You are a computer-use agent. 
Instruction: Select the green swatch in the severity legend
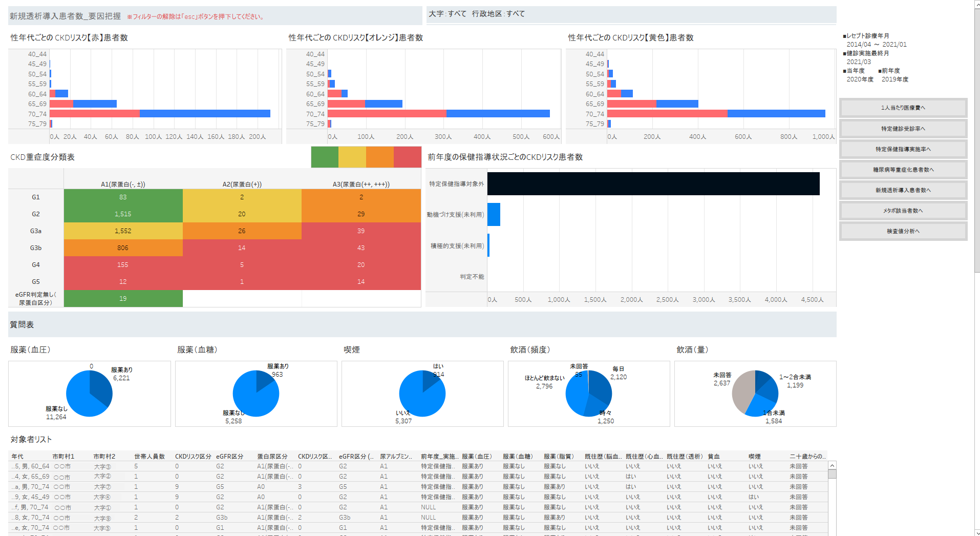pos(324,157)
